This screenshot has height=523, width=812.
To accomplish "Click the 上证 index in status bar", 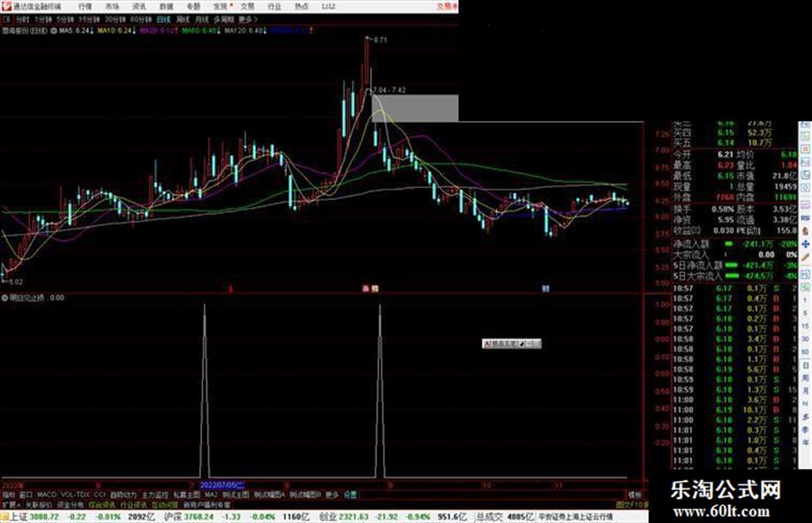I will click(18, 517).
